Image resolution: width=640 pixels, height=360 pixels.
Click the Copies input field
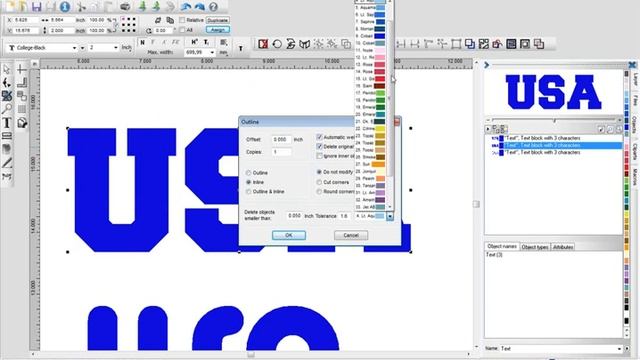click(281, 152)
